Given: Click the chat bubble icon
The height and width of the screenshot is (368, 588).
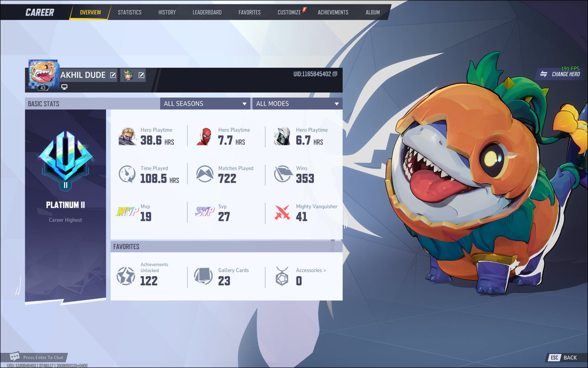Looking at the screenshot, I should pos(14,356).
